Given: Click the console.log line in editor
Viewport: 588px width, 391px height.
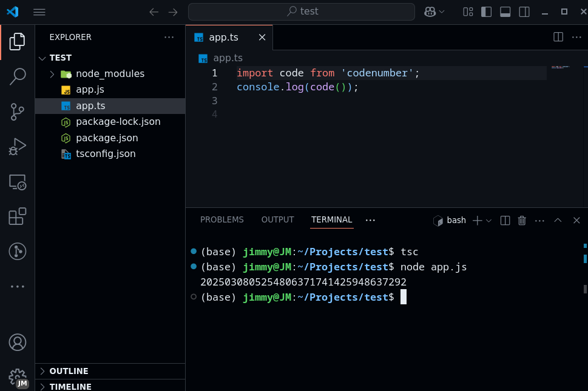Looking at the screenshot, I should pos(297,87).
